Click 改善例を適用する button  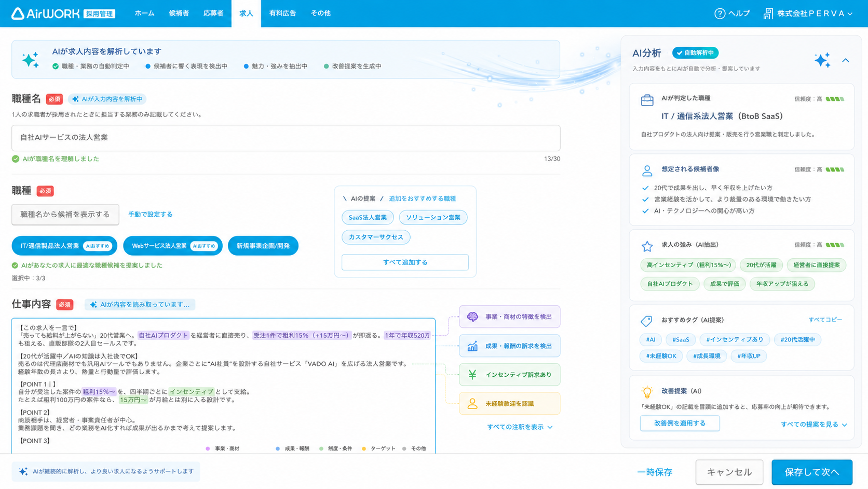[x=680, y=423]
